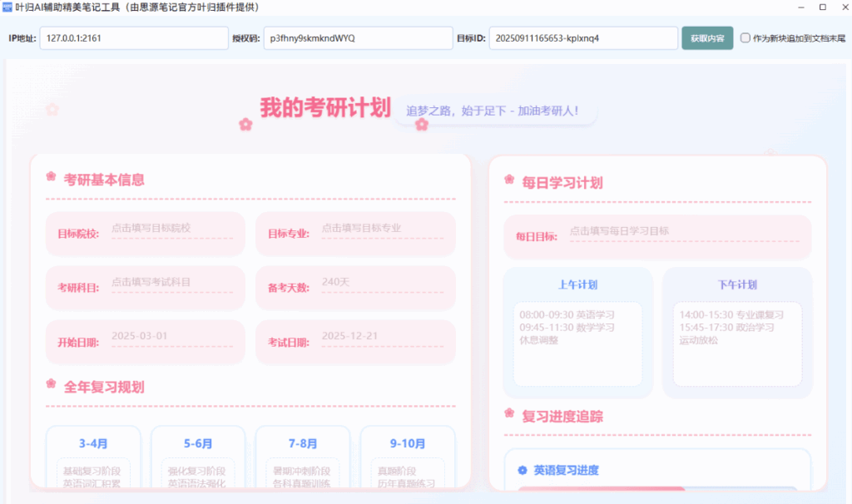Viewport: 852px width, 504px height.
Task: Click the 获取内容 button
Action: pos(707,38)
